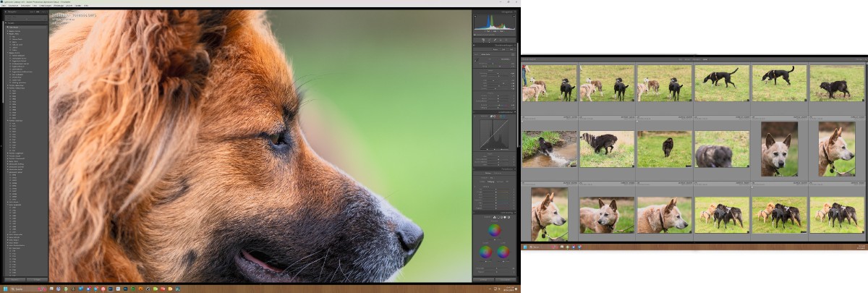The height and width of the screenshot is (293, 868).
Task: Collapse the Presets panel in the left sidebar
Action: [4, 22]
